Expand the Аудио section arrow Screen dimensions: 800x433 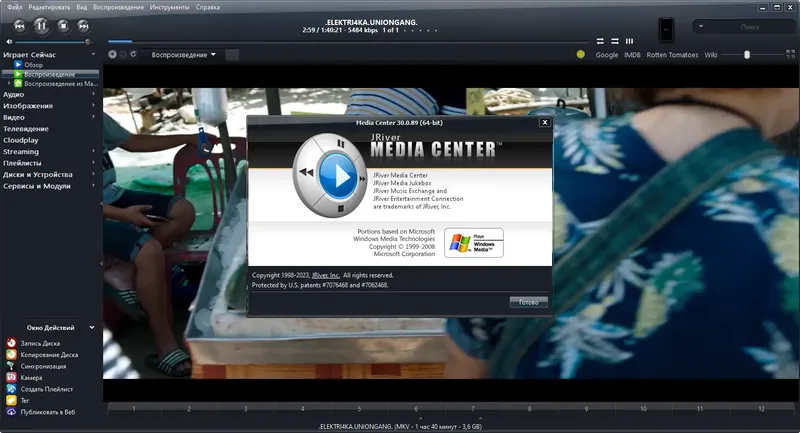pyautogui.click(x=93, y=94)
